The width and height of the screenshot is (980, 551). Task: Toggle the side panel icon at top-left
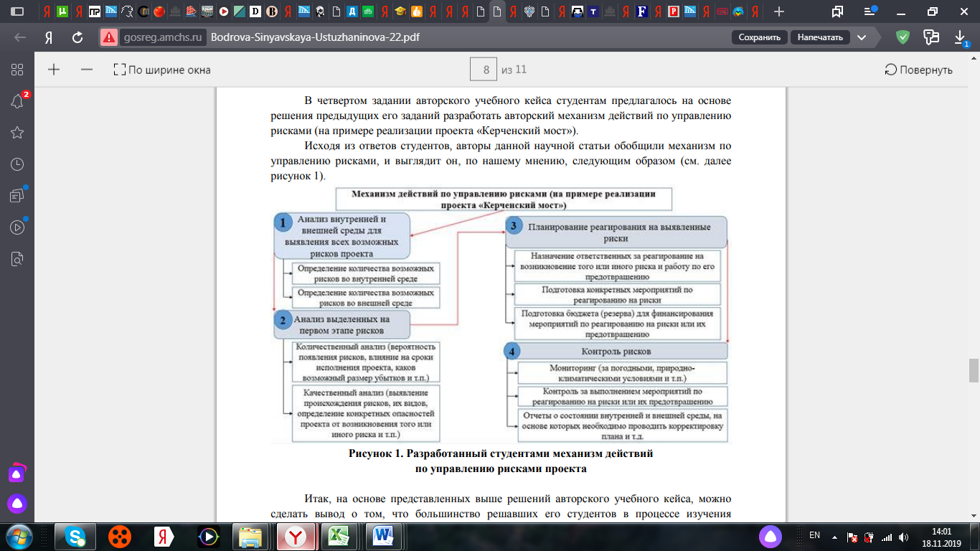click(16, 11)
